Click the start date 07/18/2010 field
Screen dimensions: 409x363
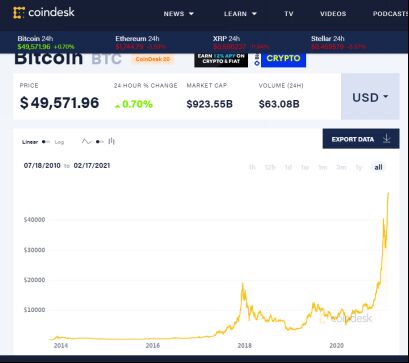pos(42,165)
